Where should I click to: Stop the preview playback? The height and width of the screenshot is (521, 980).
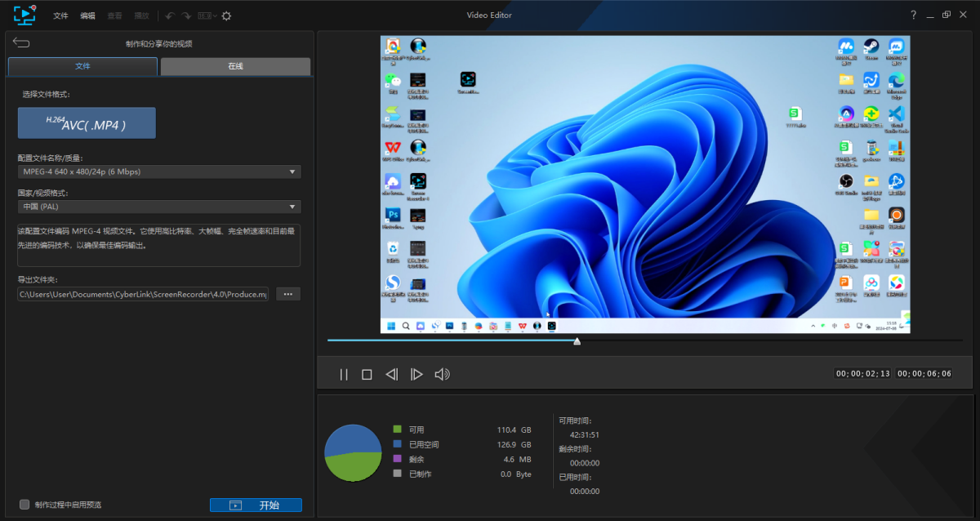[x=367, y=374]
